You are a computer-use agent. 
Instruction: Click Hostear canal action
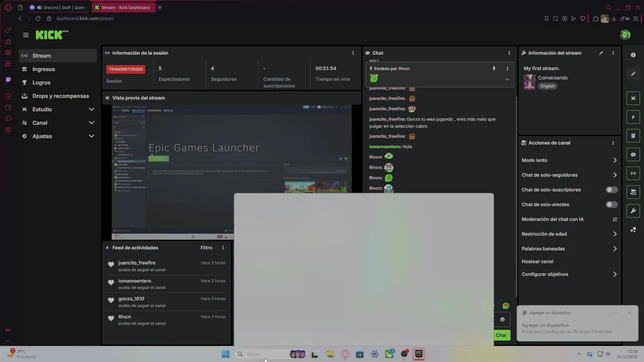pyautogui.click(x=537, y=261)
